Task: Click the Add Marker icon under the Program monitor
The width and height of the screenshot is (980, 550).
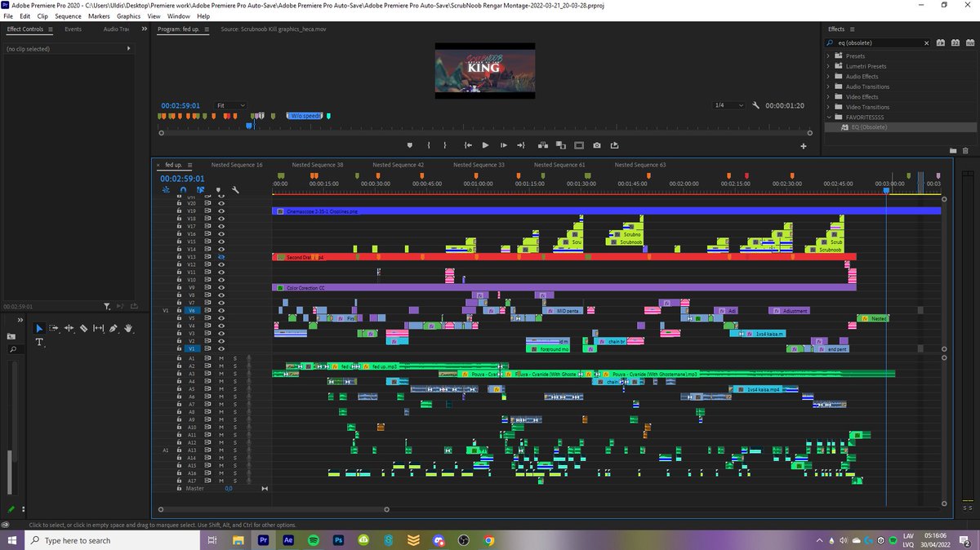Action: click(409, 145)
